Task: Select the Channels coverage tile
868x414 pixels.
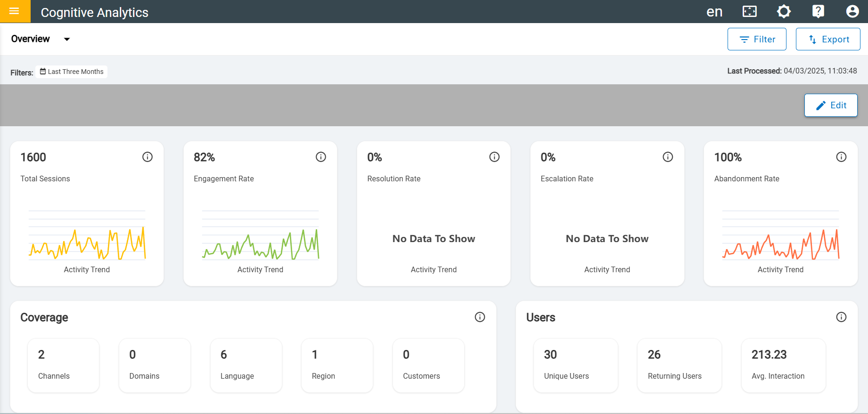Action: click(63, 365)
